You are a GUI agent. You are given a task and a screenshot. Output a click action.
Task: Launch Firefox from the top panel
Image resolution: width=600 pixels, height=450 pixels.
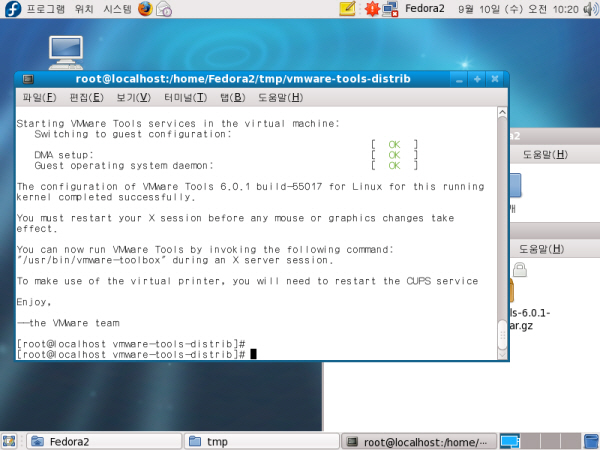point(145,8)
